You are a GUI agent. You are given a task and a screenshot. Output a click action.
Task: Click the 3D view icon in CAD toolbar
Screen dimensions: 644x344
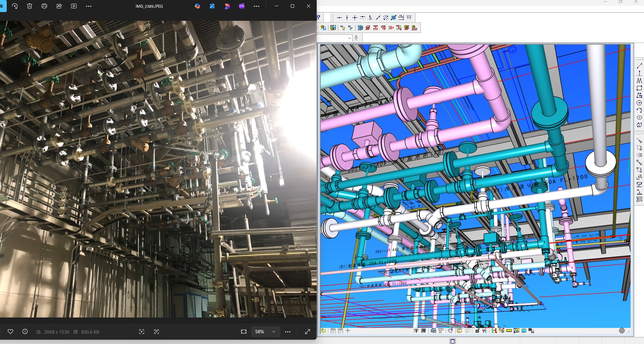point(360,28)
